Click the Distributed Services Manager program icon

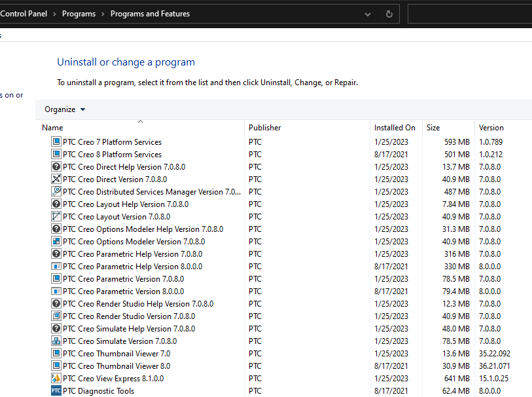click(56, 192)
